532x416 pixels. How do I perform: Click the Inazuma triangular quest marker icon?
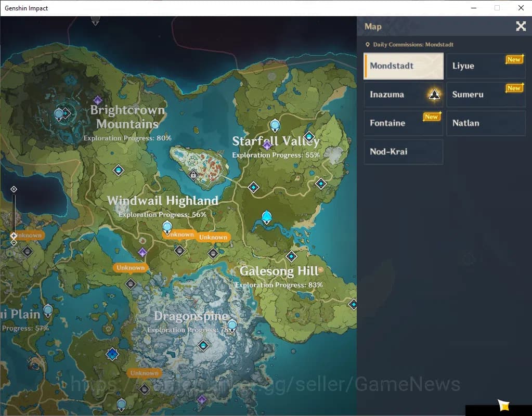point(434,94)
